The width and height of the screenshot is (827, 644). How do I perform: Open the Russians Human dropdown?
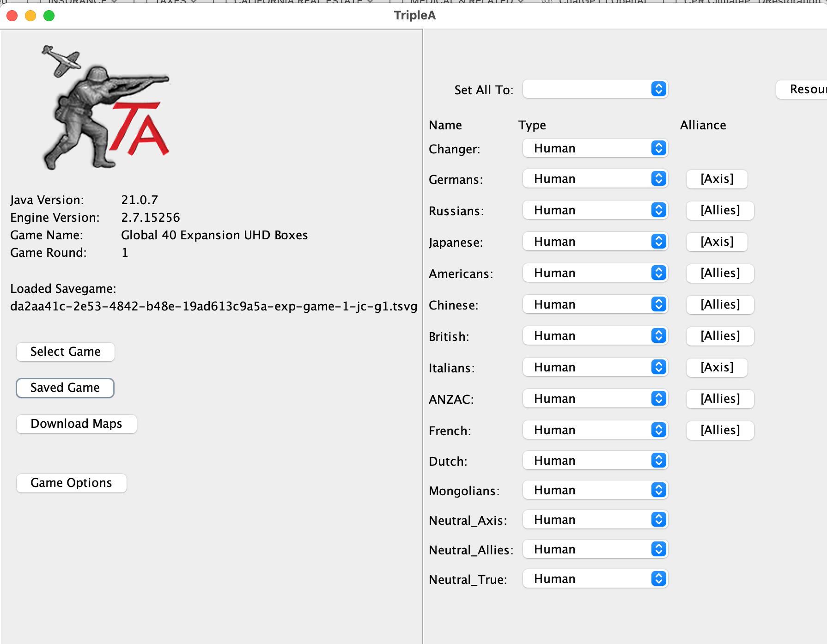[595, 210]
